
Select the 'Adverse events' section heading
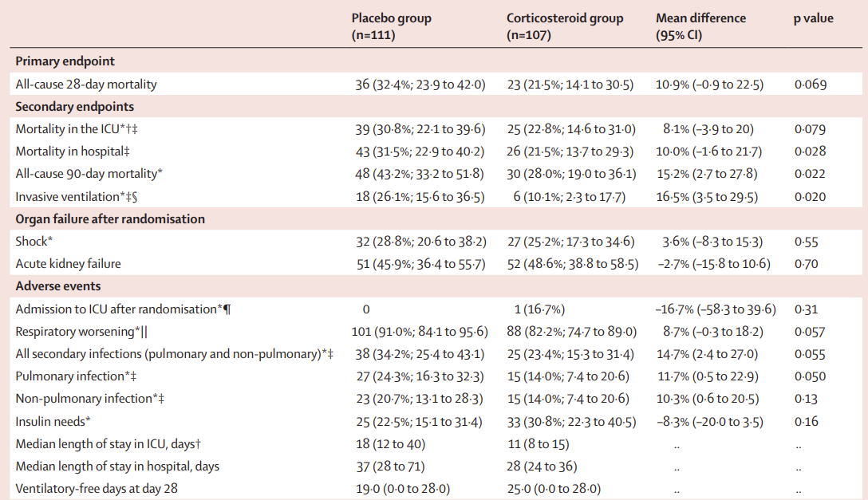coord(58,285)
